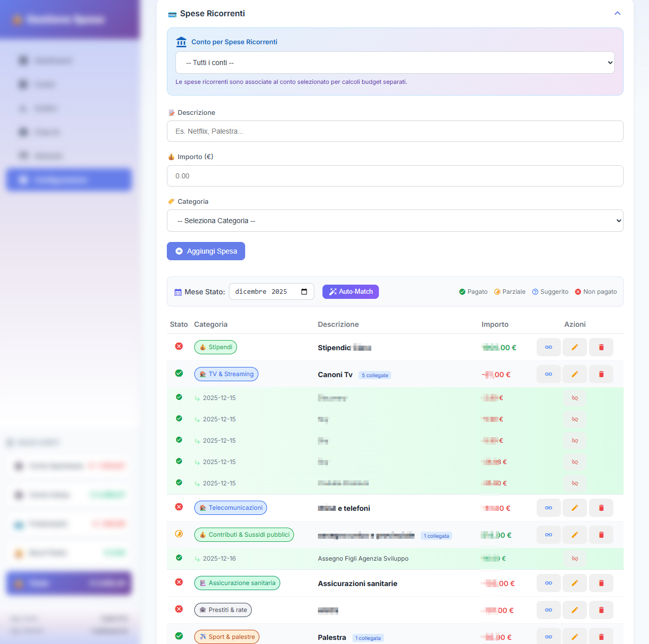Click the 5 collegate badge on Canoni Tv

point(375,376)
